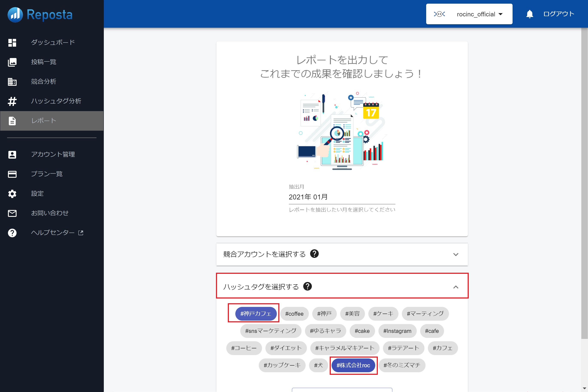Click the report illustration image
Screen dimensions: 588x392
(341, 131)
